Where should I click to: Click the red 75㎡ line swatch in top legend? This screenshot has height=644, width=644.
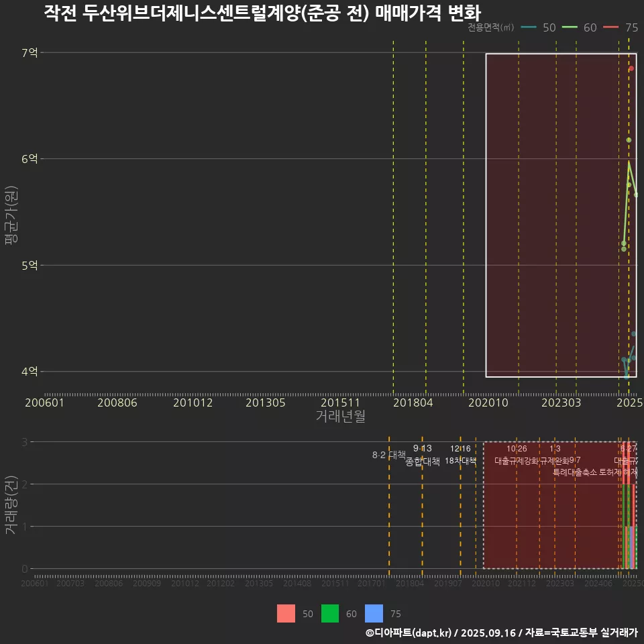tap(610, 28)
